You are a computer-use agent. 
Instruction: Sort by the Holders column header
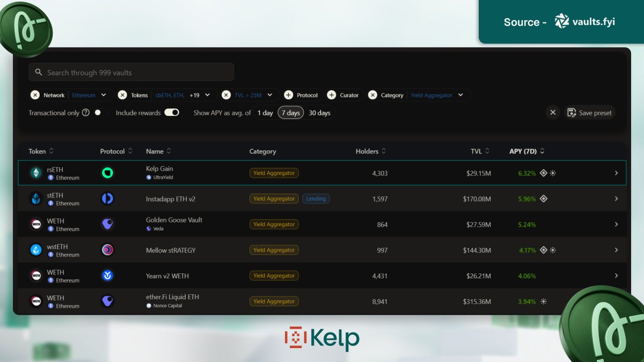[371, 151]
